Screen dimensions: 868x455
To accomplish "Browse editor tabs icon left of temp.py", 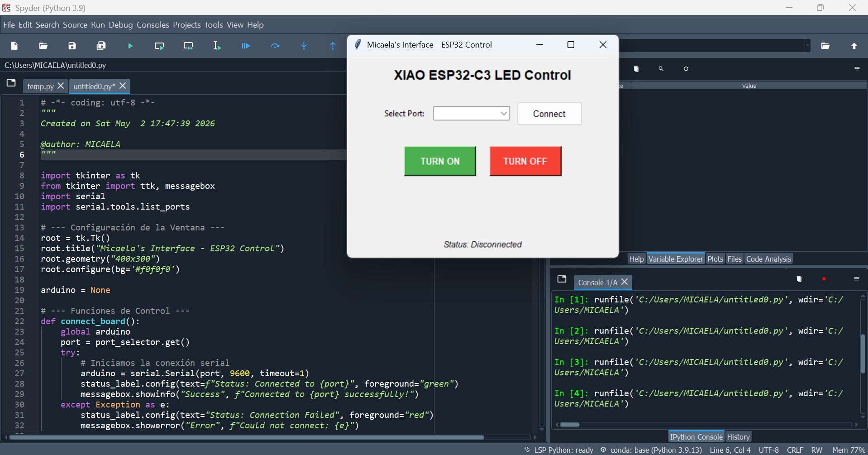I will (x=11, y=83).
